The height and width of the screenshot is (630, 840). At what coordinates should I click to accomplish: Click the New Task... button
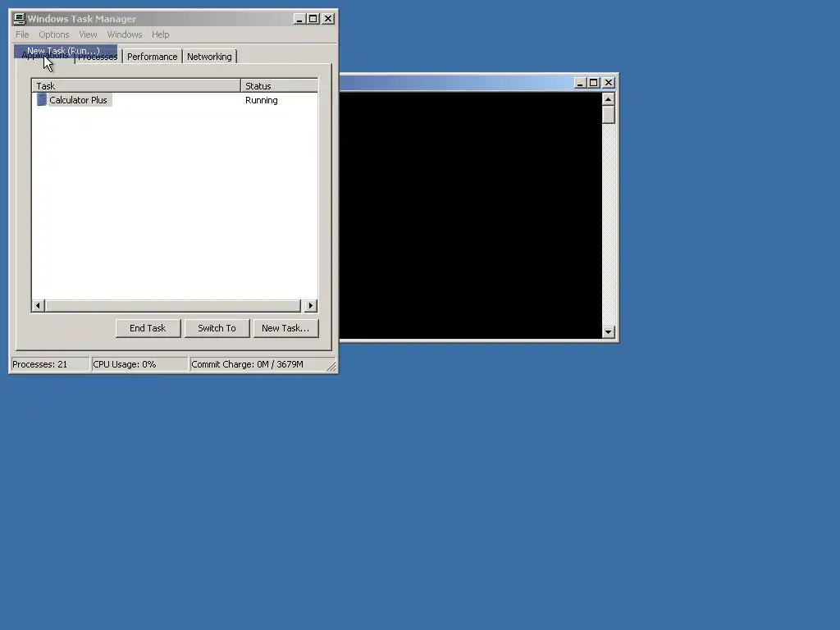click(285, 328)
